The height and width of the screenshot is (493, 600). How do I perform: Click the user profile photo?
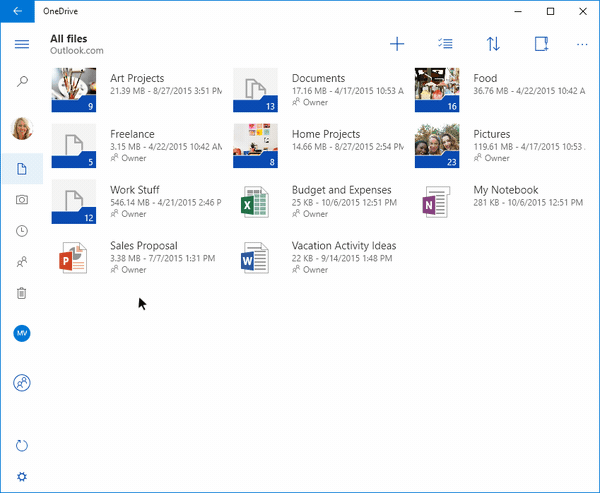point(21,128)
